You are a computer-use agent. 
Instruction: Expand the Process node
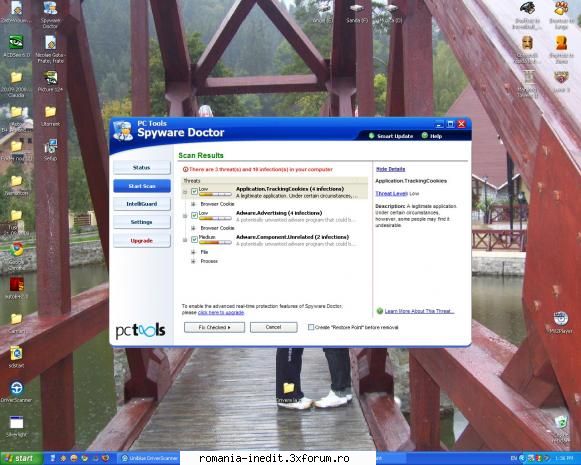tap(193, 261)
